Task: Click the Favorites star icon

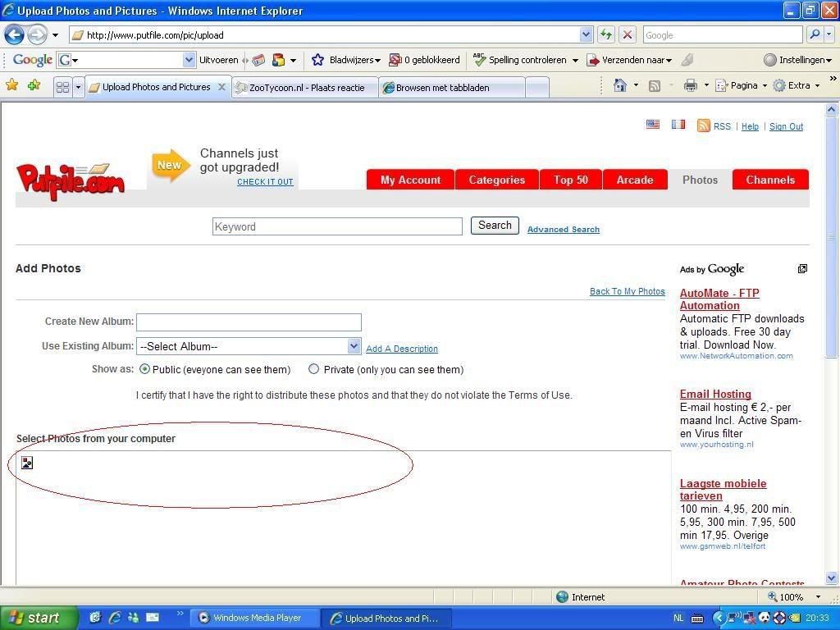Action: tap(11, 85)
